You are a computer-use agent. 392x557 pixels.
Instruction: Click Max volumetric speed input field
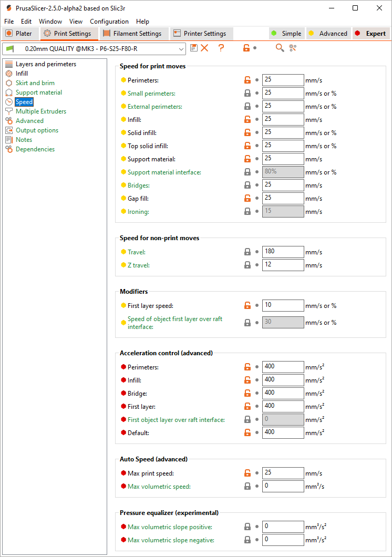tap(283, 486)
